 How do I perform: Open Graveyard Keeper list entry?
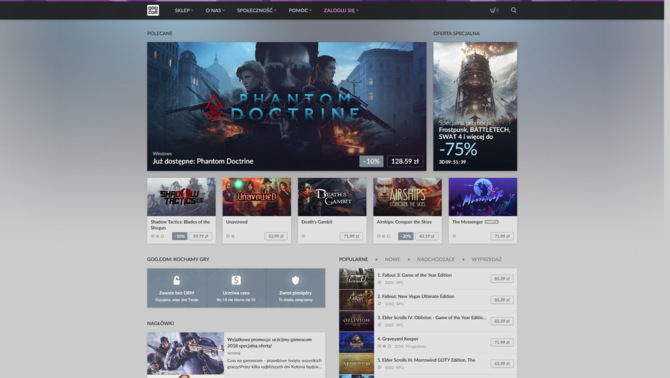tap(428, 342)
